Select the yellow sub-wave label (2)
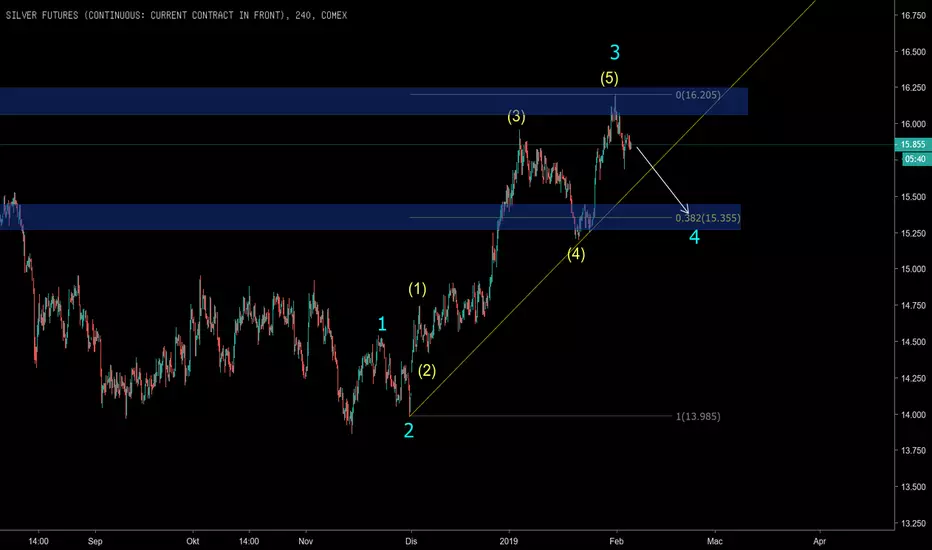Screen dimensions: 932x550 click(x=427, y=371)
